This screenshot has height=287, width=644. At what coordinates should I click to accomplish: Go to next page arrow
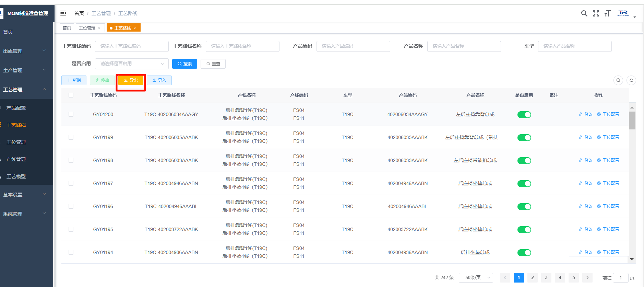(587, 278)
